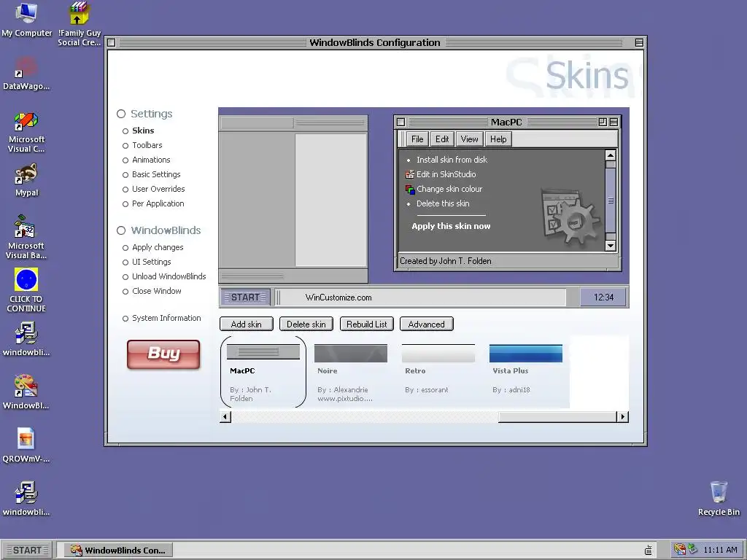Choose Apply changes in sidebar
This screenshot has height=560, width=747.
click(x=153, y=248)
